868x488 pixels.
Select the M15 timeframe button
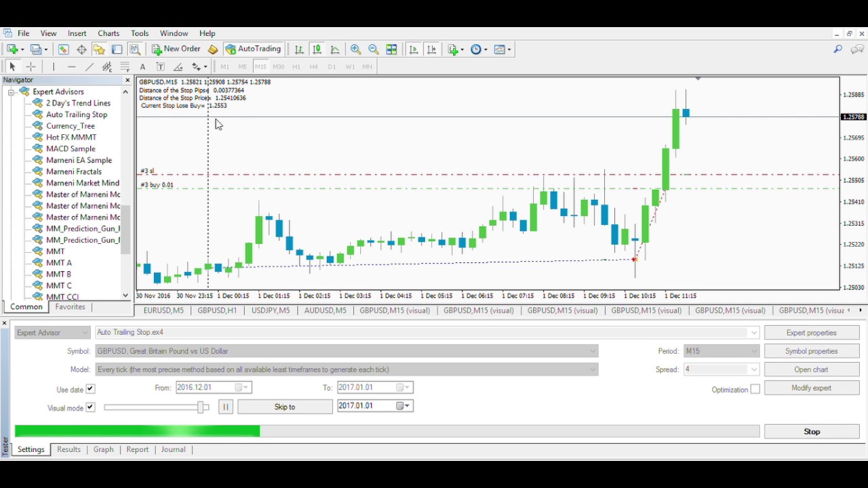[x=260, y=66]
